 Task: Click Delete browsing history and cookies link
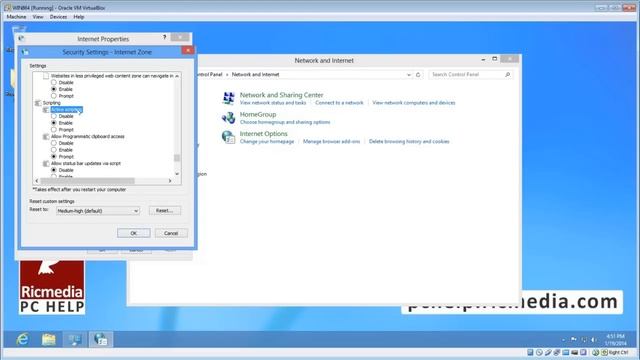(409, 142)
